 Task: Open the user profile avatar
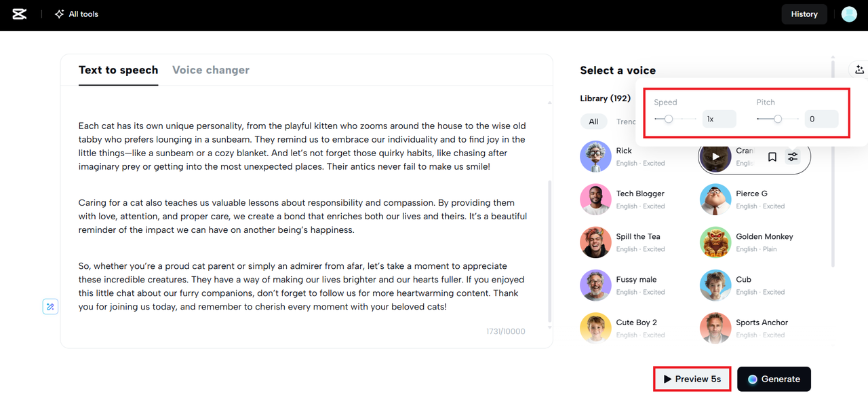pyautogui.click(x=849, y=14)
